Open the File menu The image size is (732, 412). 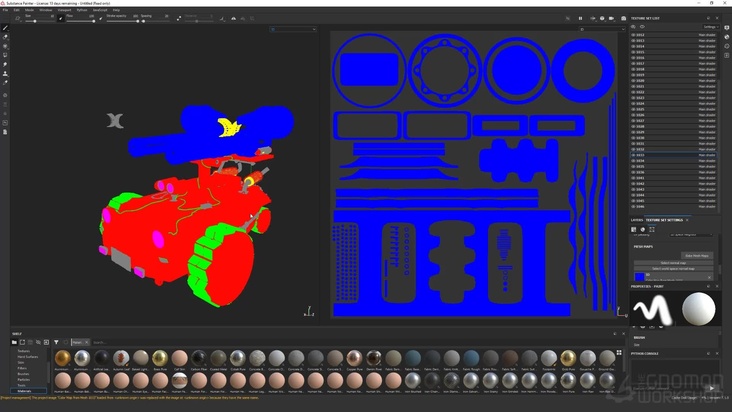(x=6, y=10)
